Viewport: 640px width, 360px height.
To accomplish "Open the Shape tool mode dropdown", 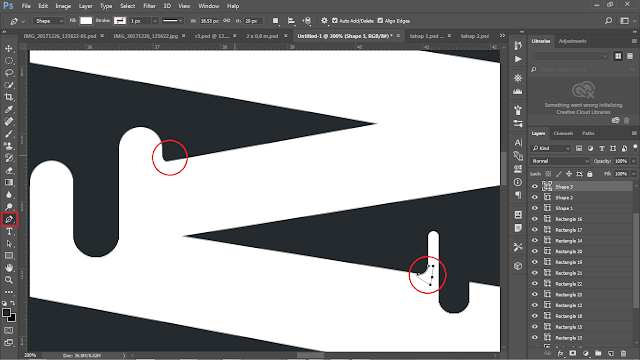I will 49,21.
